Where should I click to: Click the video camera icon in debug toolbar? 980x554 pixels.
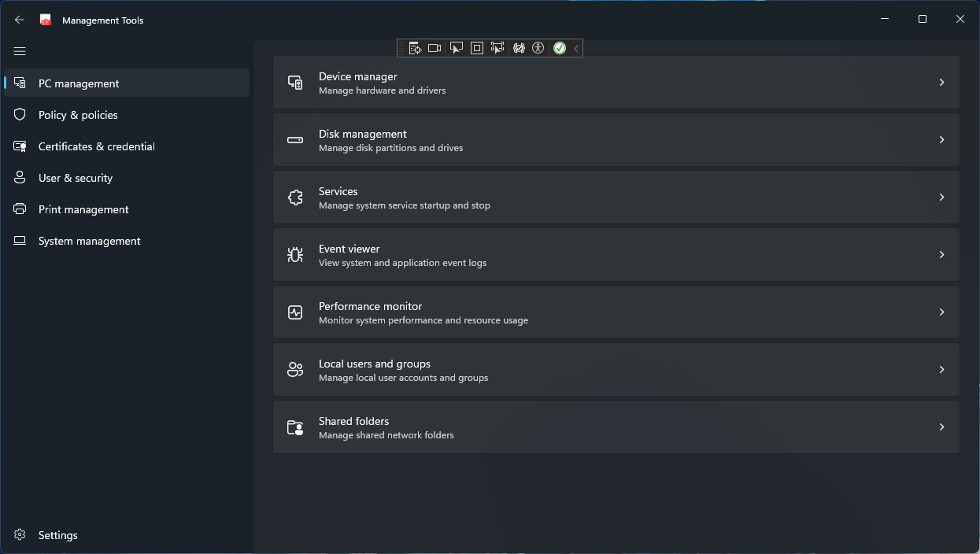(435, 48)
